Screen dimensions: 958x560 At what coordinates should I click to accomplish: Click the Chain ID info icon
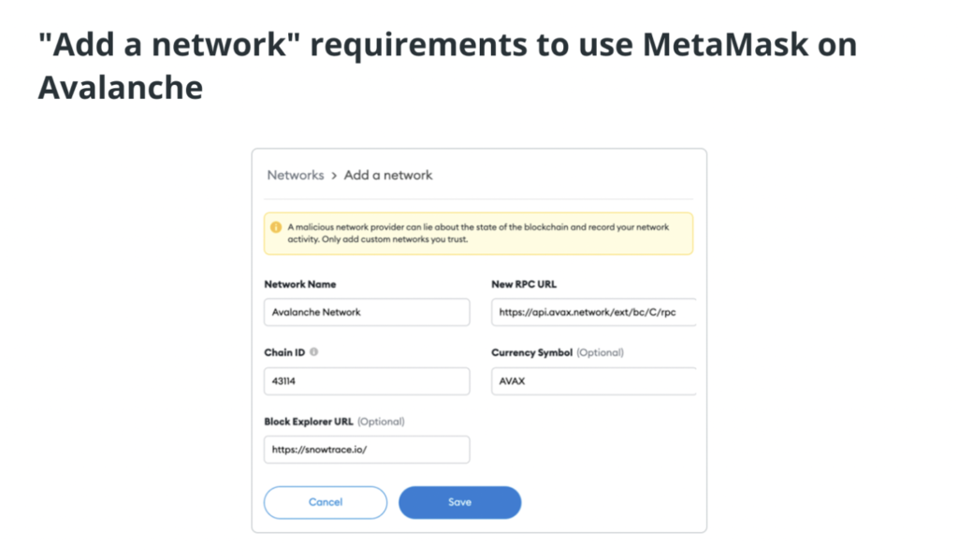314,352
